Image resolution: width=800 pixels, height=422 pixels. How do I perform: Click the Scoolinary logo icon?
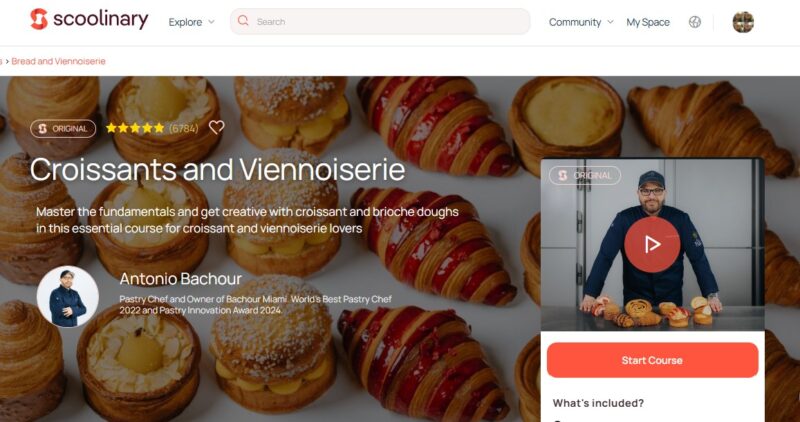tap(39, 19)
